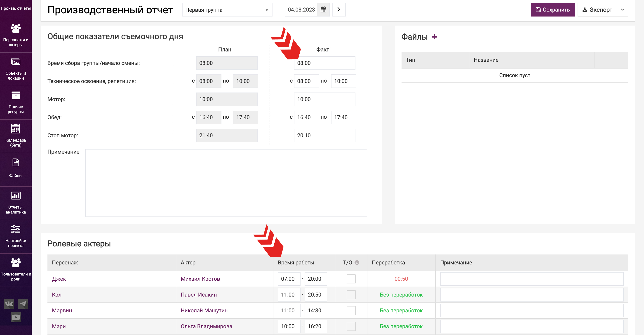This screenshot has height=335, width=644.
Task: Open Telegram social link icon
Action: click(x=23, y=304)
